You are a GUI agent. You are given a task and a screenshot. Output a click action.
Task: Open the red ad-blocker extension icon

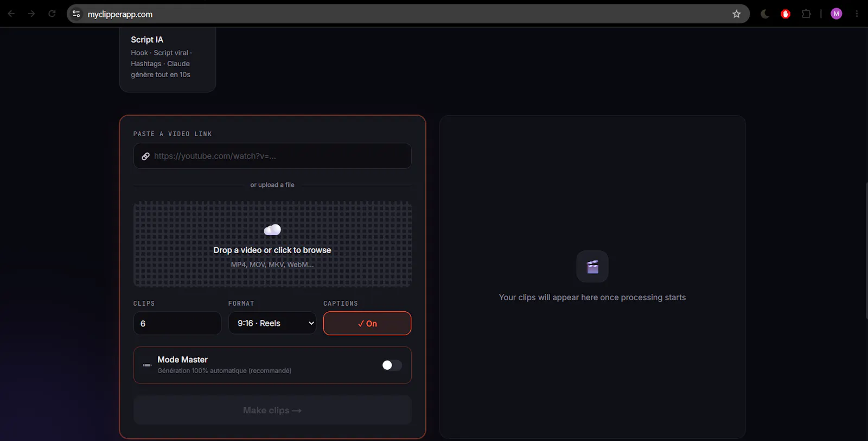tap(786, 14)
